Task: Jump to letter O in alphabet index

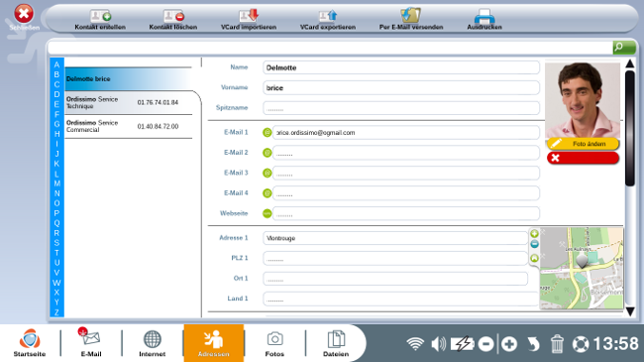Action: [x=56, y=203]
